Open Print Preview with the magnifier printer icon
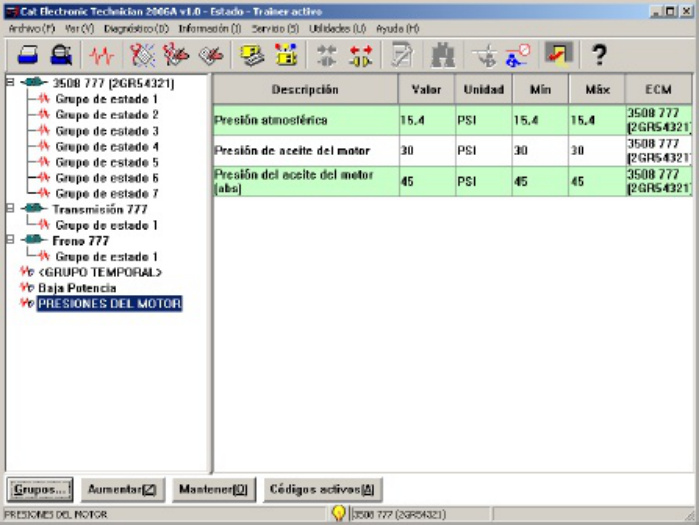This screenshot has height=525, width=699. (61, 56)
